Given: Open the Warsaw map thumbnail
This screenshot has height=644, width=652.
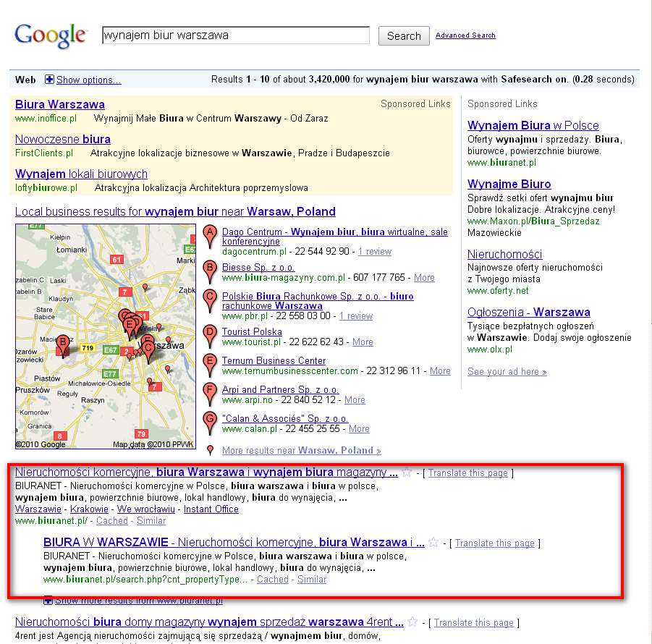Looking at the screenshot, I should [106, 336].
